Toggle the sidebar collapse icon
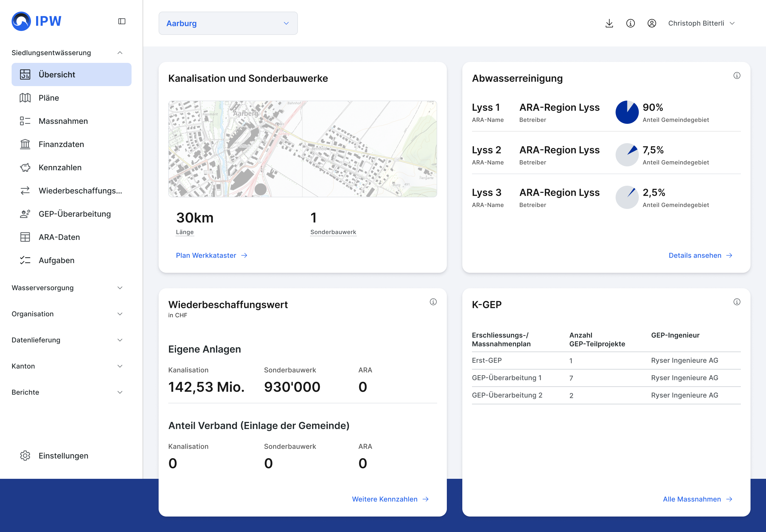766x532 pixels. 122,21
